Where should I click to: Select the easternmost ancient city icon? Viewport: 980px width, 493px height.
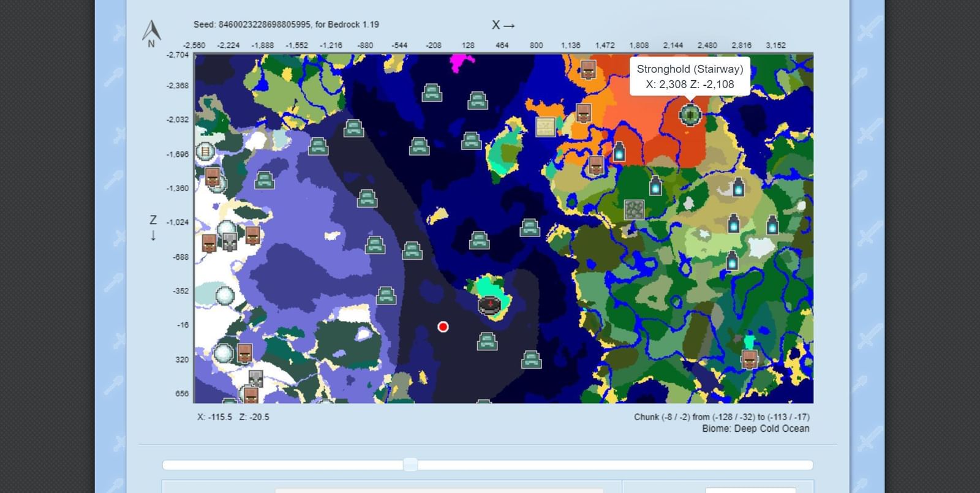pos(772,225)
